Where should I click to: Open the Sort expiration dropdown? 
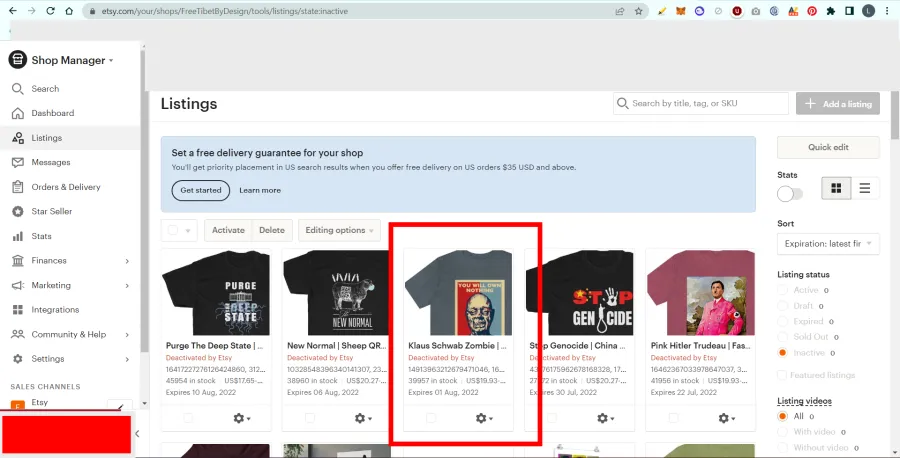tap(828, 244)
